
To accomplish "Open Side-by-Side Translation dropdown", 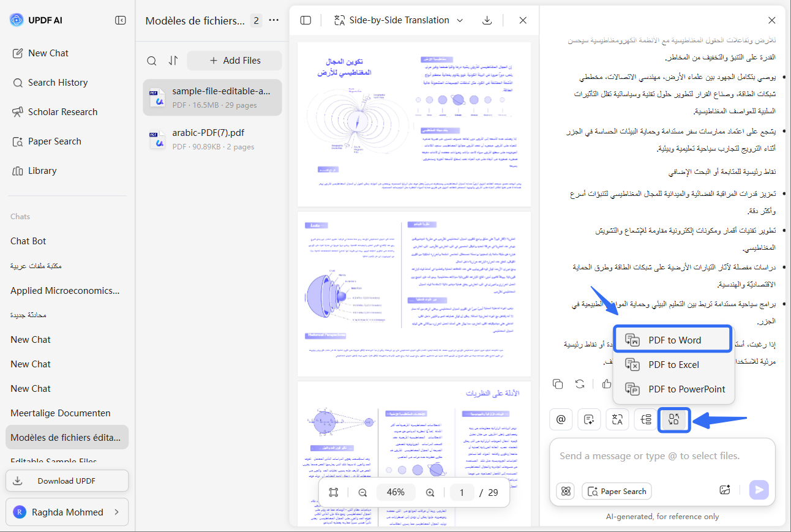I will 398,20.
